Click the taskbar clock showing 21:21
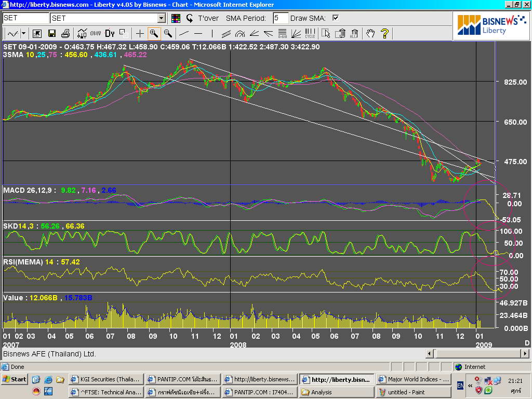This screenshot has width=532, height=399. [x=515, y=381]
